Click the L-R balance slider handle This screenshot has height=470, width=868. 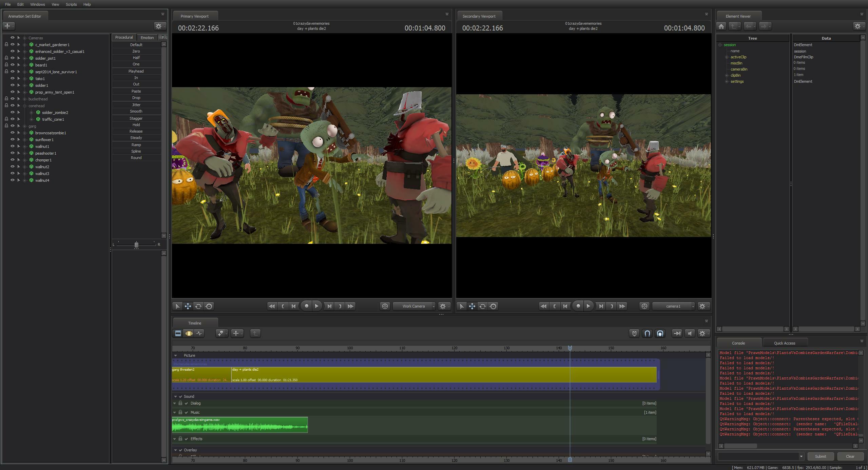click(136, 244)
